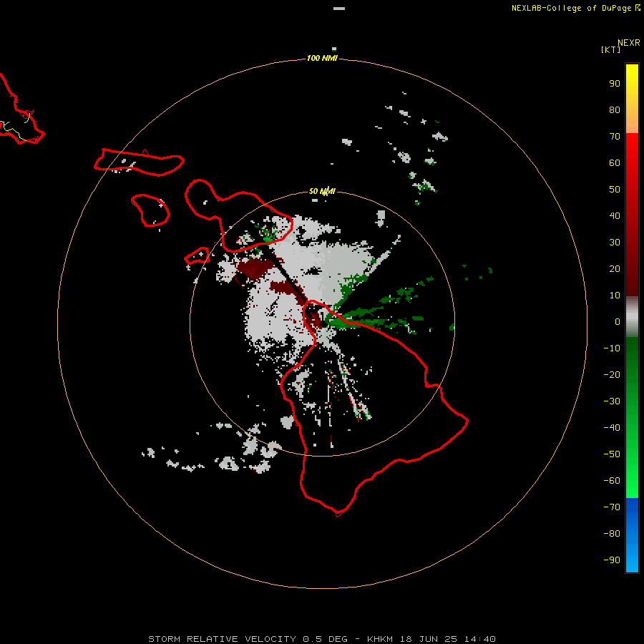This screenshot has height=644, width=644.
Task: Click the -70 value on velocity scale
Action: [612, 507]
